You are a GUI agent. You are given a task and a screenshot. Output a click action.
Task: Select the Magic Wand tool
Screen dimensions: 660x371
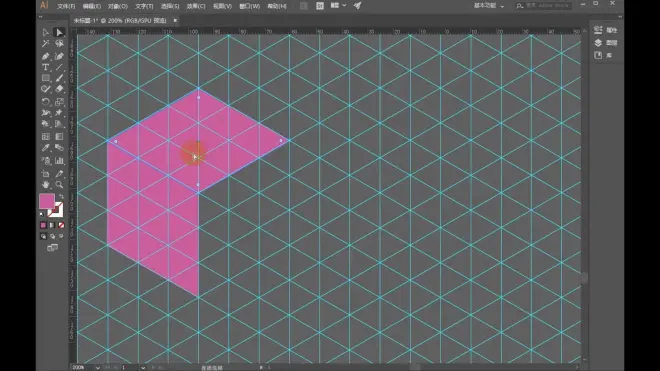point(46,44)
